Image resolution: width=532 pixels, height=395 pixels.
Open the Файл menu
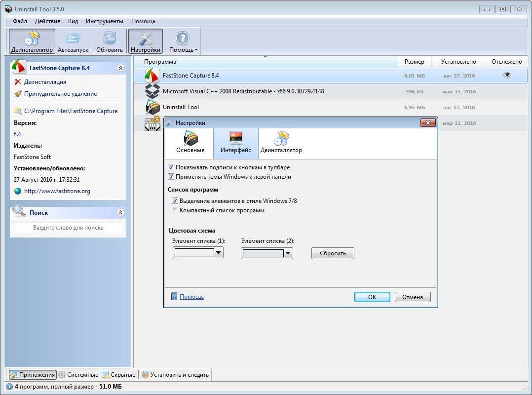pyautogui.click(x=20, y=21)
